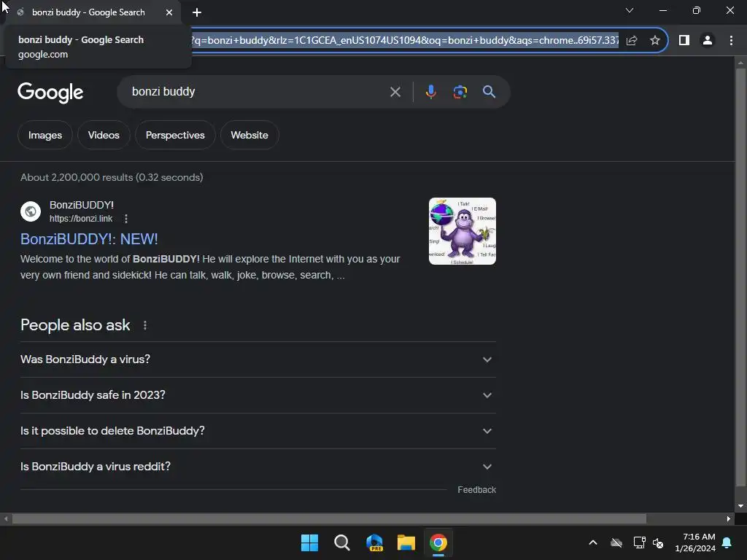
Task: Click the address bar URL
Action: point(404,41)
